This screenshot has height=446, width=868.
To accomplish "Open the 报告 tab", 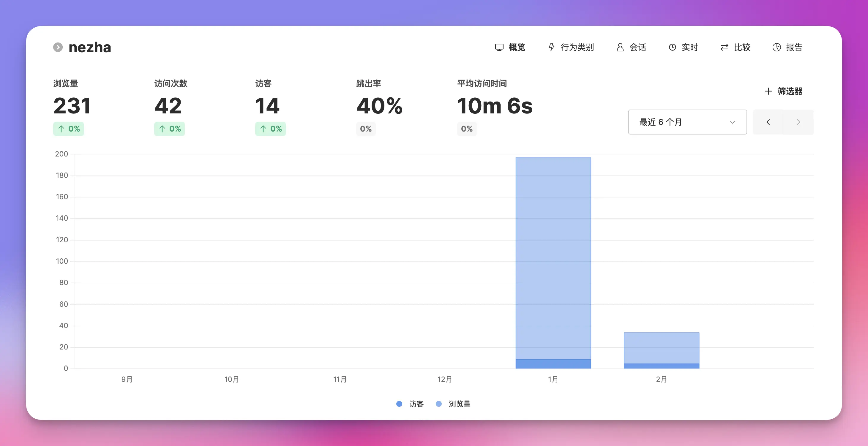I will pos(794,47).
